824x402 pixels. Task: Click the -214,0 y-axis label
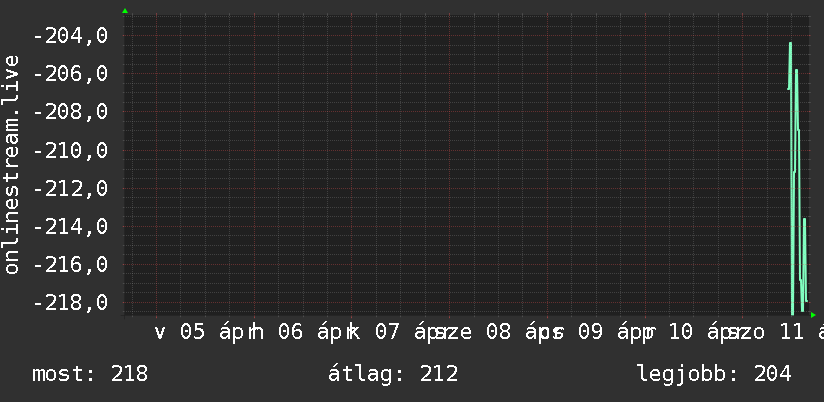(70, 226)
